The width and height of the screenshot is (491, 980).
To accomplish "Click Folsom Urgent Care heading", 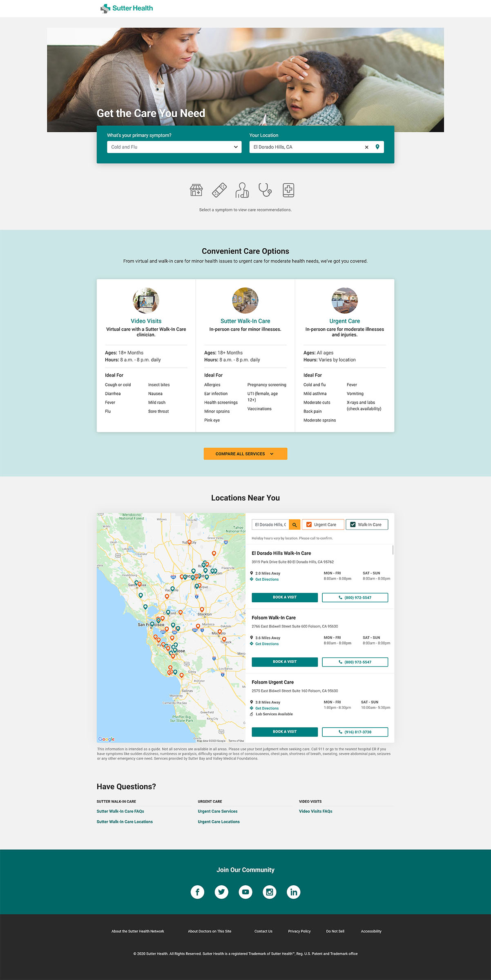I will (x=273, y=682).
